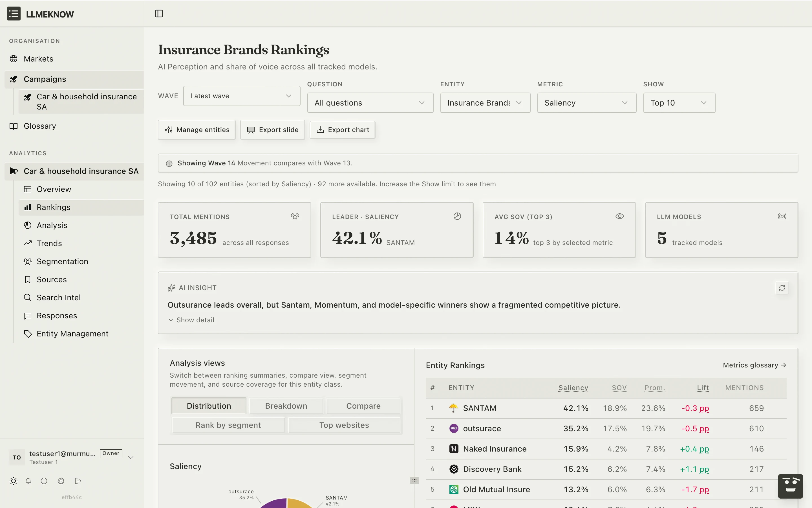Viewport: 812px width, 508px height.
Task: Toggle the light theme sun icon
Action: (14, 481)
